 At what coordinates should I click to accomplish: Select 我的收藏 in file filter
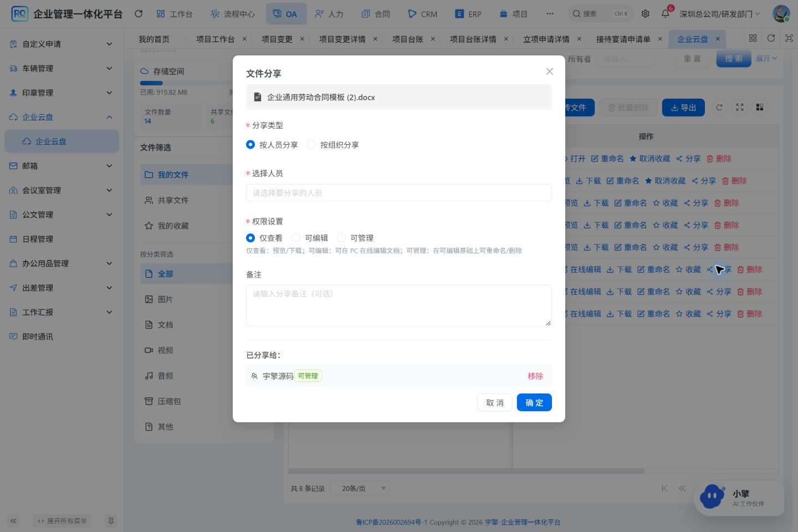tap(186, 226)
